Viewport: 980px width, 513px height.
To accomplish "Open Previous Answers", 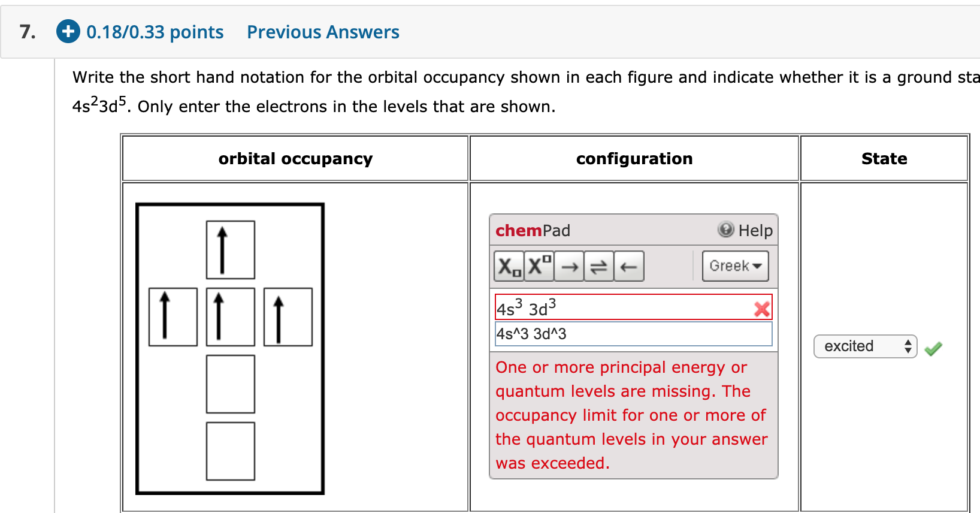I will point(322,32).
